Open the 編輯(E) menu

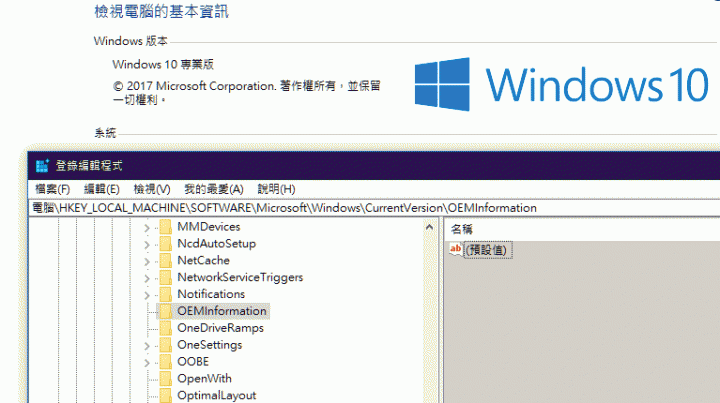[x=101, y=189]
